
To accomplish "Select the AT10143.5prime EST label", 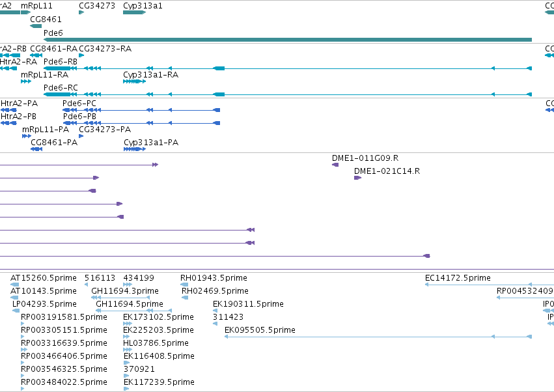I will (44, 291).
